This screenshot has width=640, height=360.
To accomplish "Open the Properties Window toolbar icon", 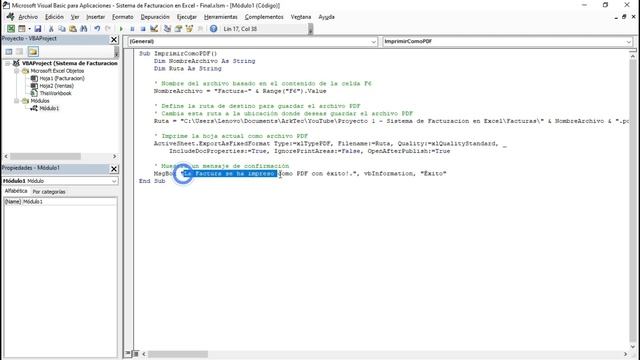I will click(178, 29).
